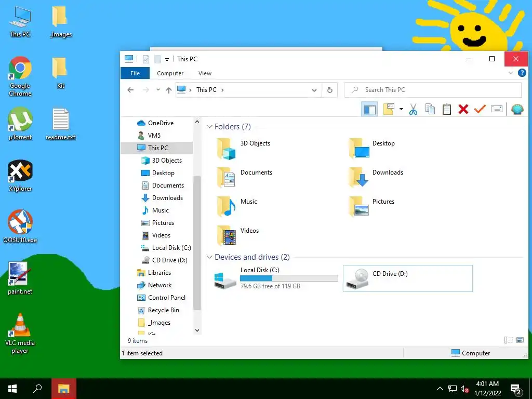532x399 pixels.
Task: Collapse the Devices and drives (2) group
Action: click(209, 257)
